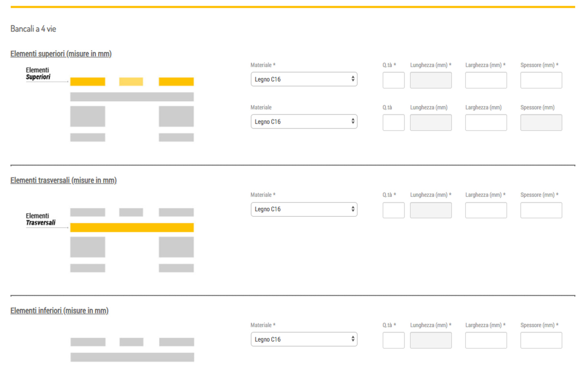Click the Spessore field in Elementi inferiori
Screen dimensions: 588x392
point(541,340)
